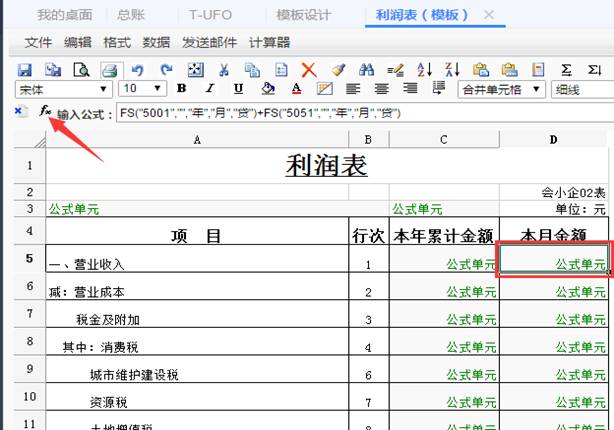
Task: Click the print icon
Action: 109,70
